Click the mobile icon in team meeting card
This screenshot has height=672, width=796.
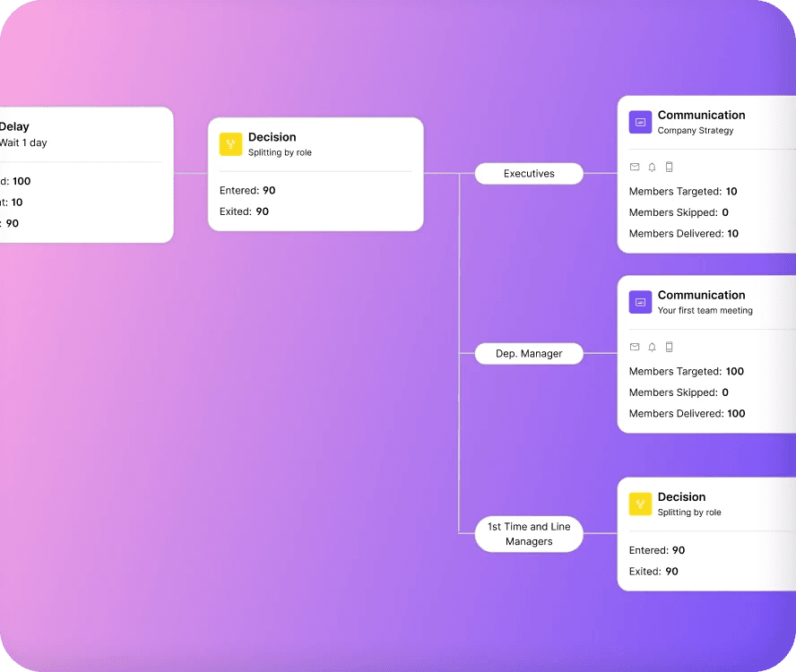pyautogui.click(x=669, y=347)
